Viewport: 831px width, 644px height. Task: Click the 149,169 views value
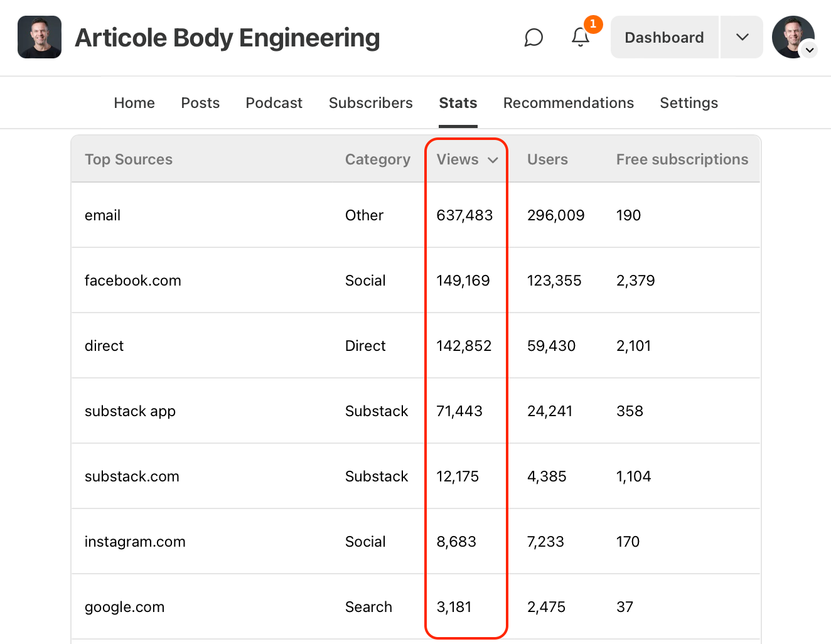coord(463,281)
